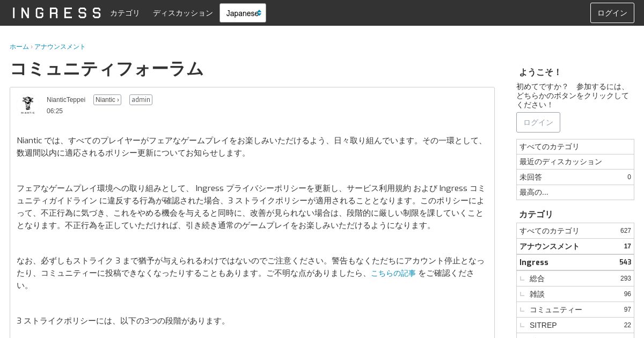Click the INGRESS logo in header
The image size is (644, 338).
56,13
